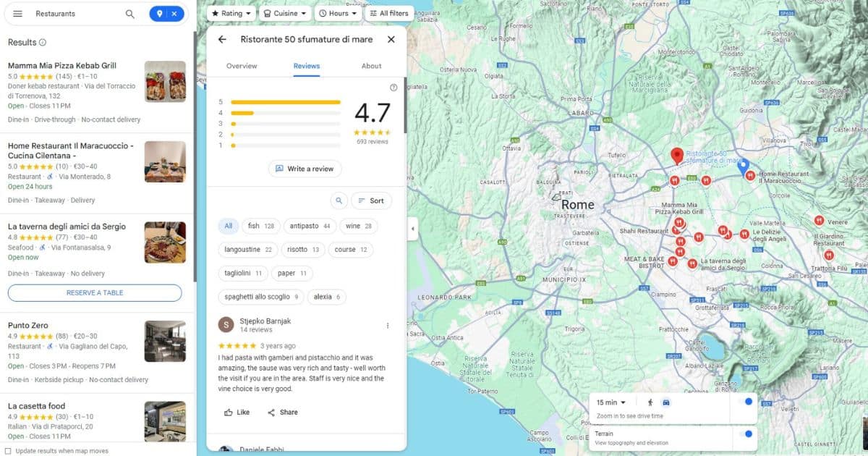The width and height of the screenshot is (868, 456).
Task: Share Stjepko Barnjak's review
Action: click(x=282, y=413)
